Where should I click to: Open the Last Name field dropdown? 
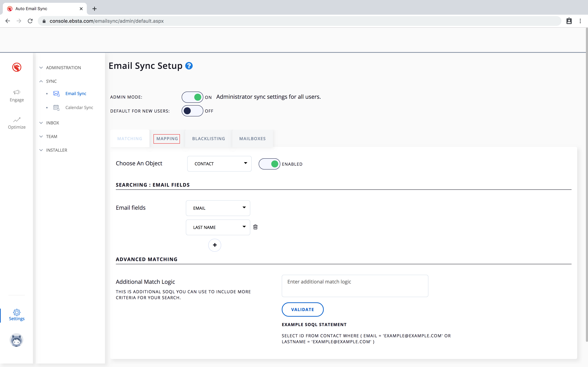coord(218,227)
